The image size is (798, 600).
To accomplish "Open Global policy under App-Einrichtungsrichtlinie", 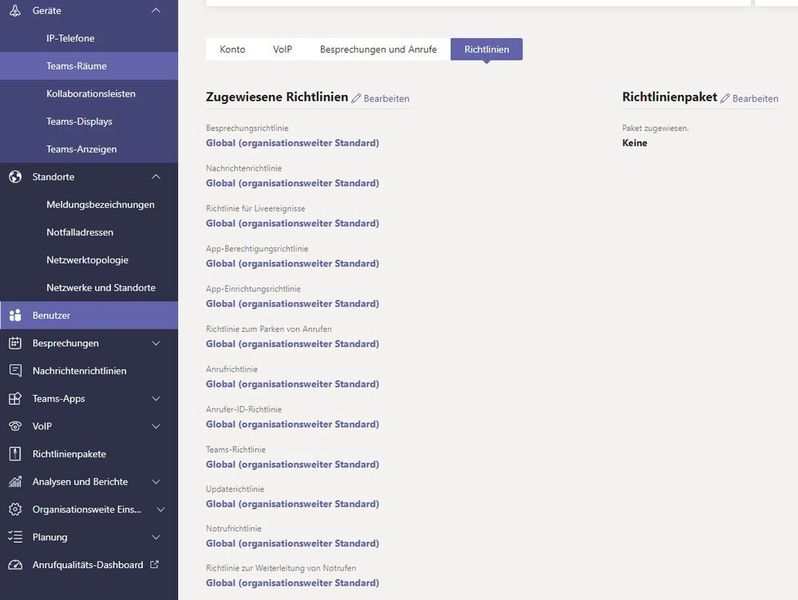I will [292, 304].
